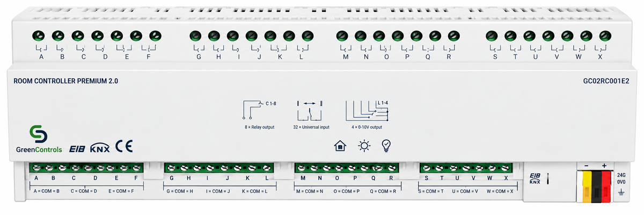
Task: Click the "A = COM = B" label
Action: (46, 191)
